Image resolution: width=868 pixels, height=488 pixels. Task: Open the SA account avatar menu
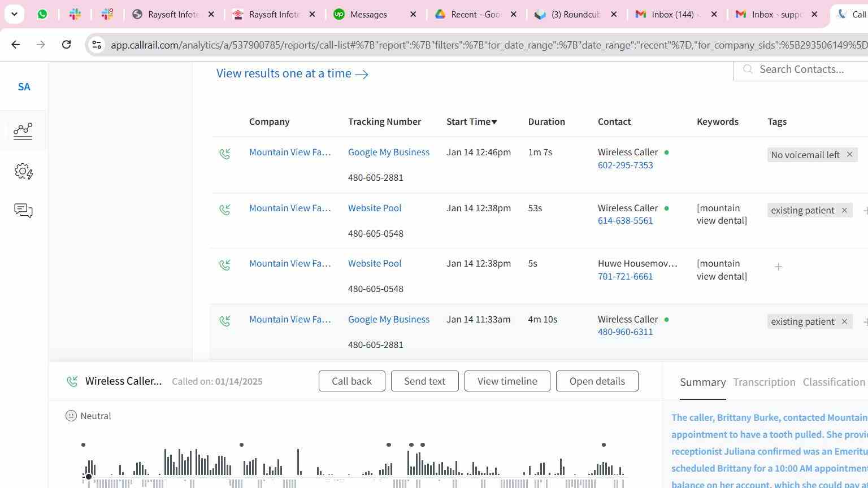24,87
